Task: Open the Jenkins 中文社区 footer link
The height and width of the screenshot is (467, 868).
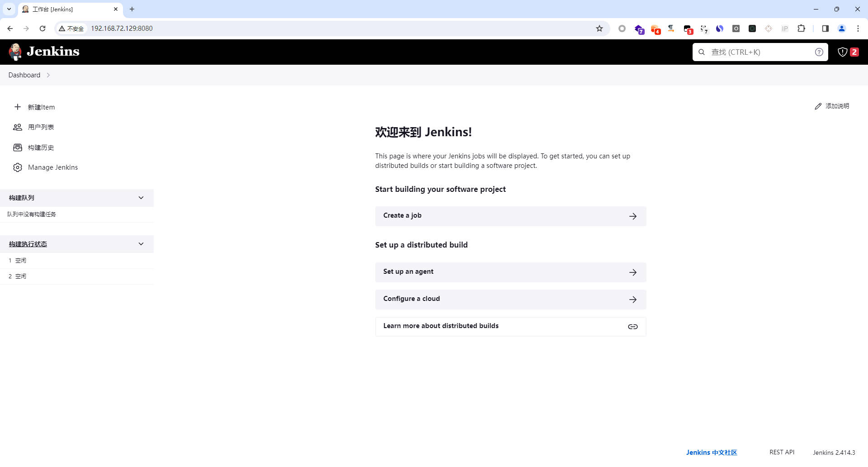Action: pos(712,453)
